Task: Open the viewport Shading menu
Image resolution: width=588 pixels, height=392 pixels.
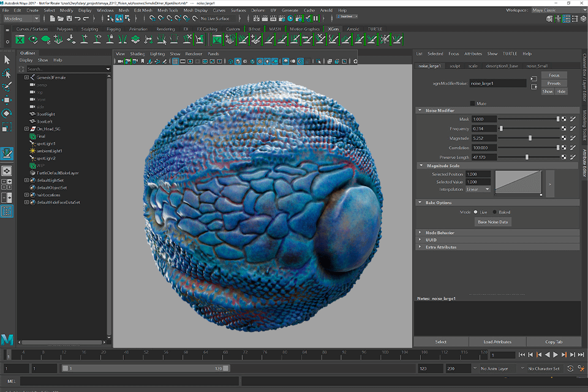Action: 137,54
